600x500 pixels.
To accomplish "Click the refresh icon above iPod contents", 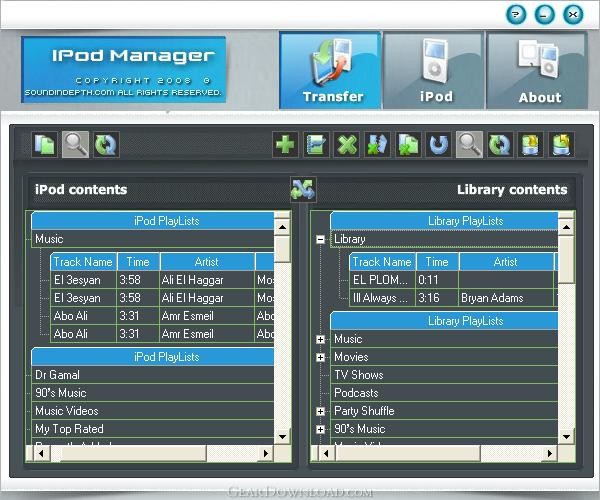I will tap(106, 145).
